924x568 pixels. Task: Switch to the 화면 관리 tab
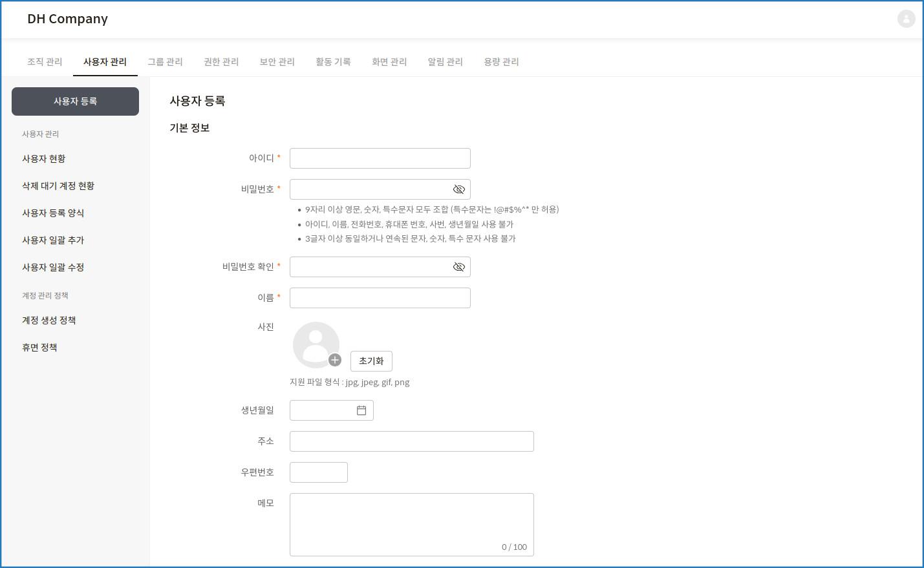coord(389,62)
